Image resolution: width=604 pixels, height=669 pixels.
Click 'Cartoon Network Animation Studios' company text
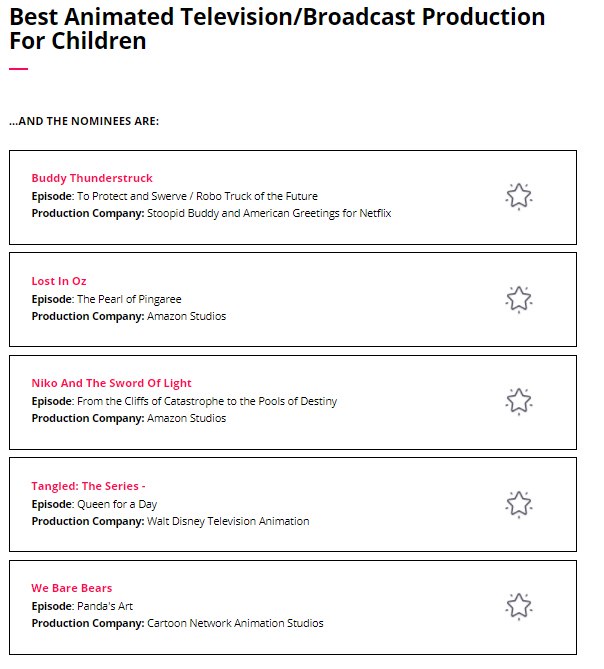click(235, 623)
